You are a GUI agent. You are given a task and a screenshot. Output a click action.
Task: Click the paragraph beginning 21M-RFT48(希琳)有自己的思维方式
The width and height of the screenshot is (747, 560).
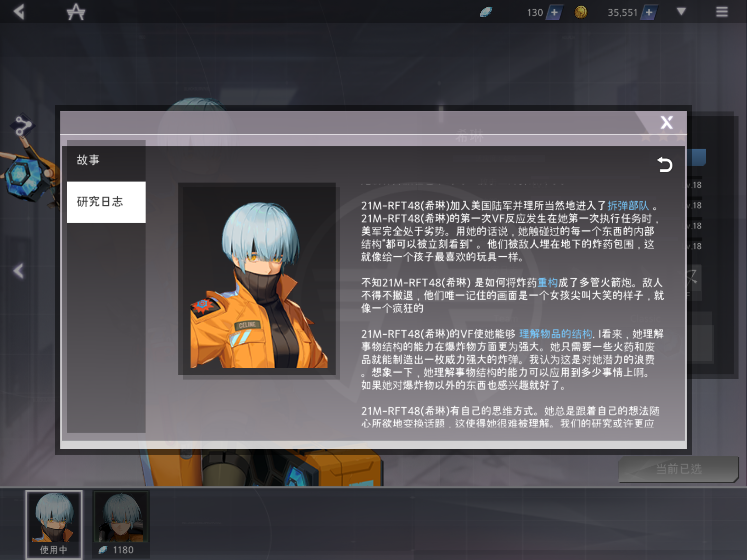510,417
